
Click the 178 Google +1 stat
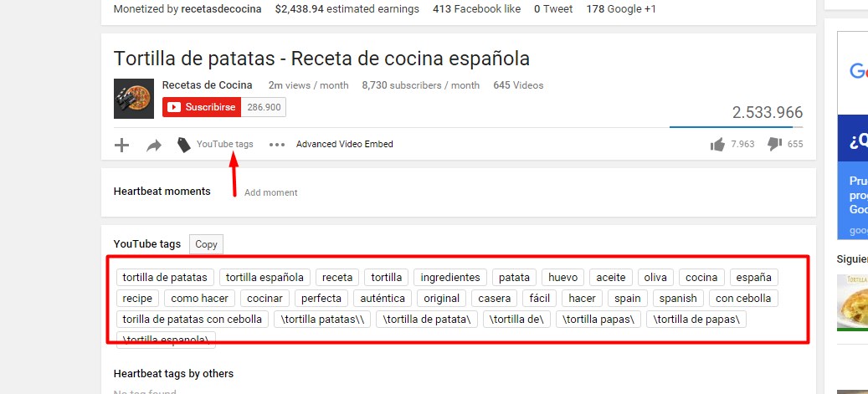(621, 9)
